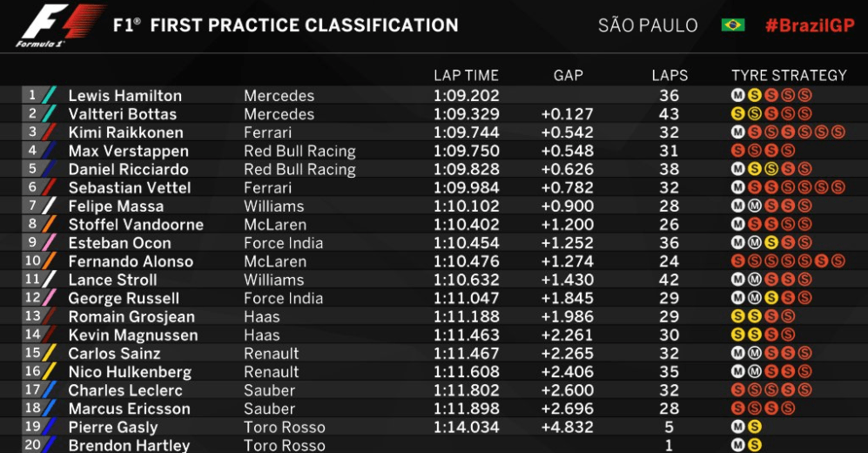Viewport: 868px width, 453px height.
Task: Click Kimi Raikkonen's lap time 1:09.744
Action: [466, 132]
